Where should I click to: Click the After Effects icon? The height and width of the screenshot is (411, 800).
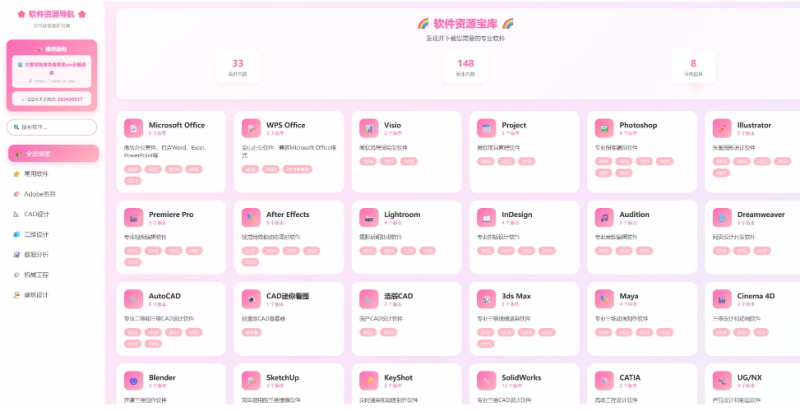[x=251, y=218]
